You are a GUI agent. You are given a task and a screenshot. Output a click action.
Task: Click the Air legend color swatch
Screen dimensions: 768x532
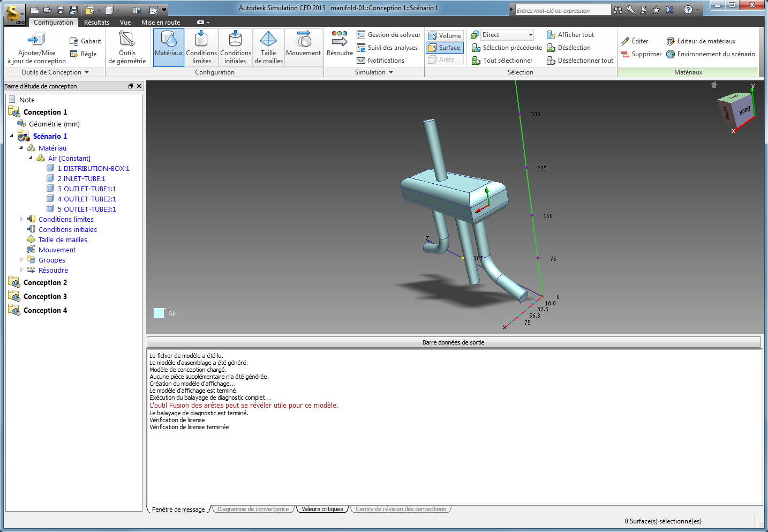tap(159, 313)
